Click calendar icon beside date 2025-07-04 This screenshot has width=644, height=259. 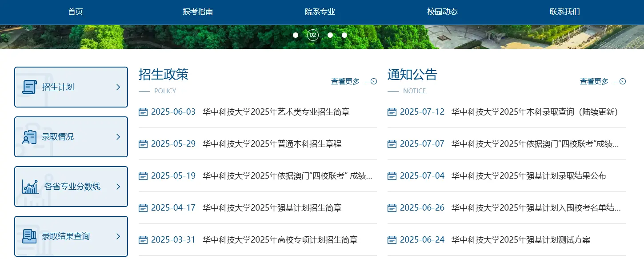tap(392, 176)
